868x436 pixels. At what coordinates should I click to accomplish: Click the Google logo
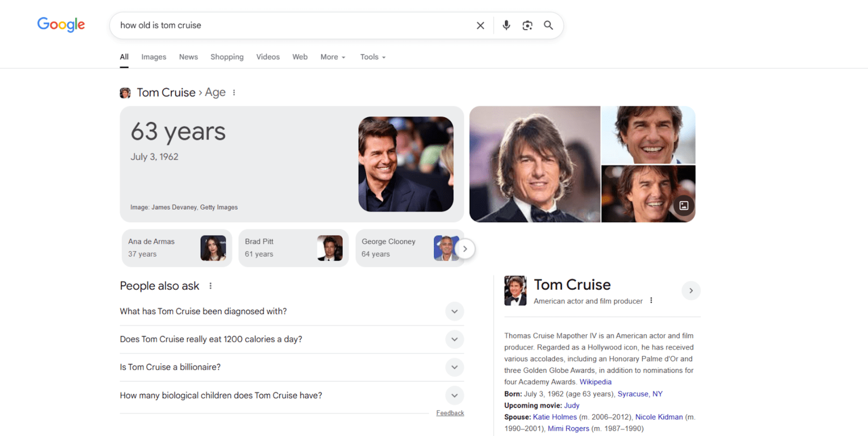point(61,24)
